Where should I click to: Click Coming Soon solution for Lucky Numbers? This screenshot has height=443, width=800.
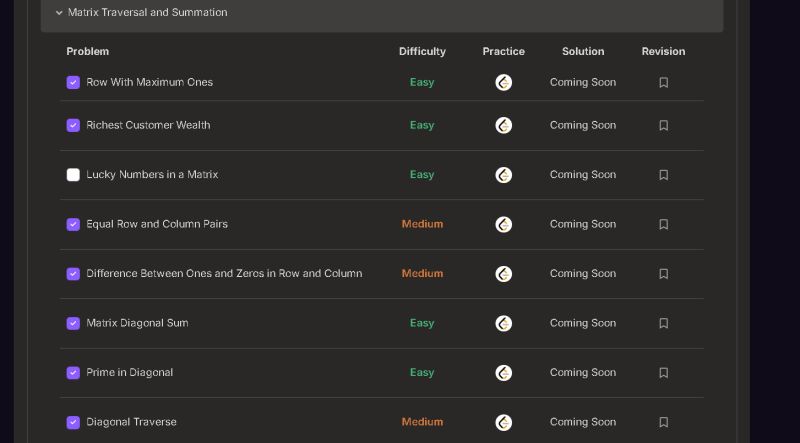583,175
